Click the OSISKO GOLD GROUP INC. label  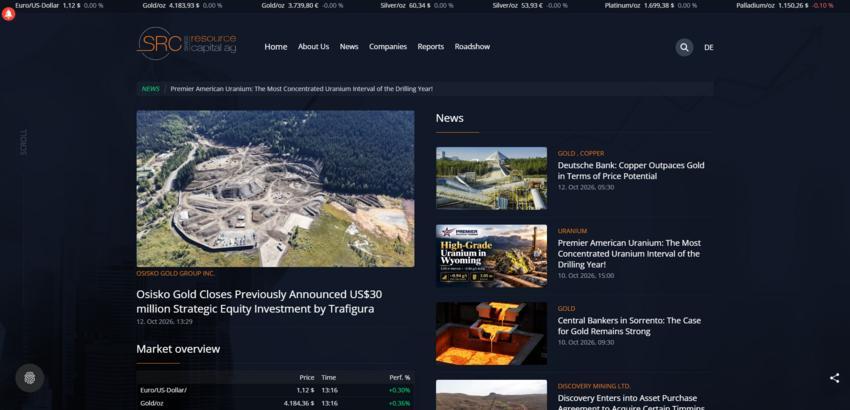pyautogui.click(x=176, y=273)
